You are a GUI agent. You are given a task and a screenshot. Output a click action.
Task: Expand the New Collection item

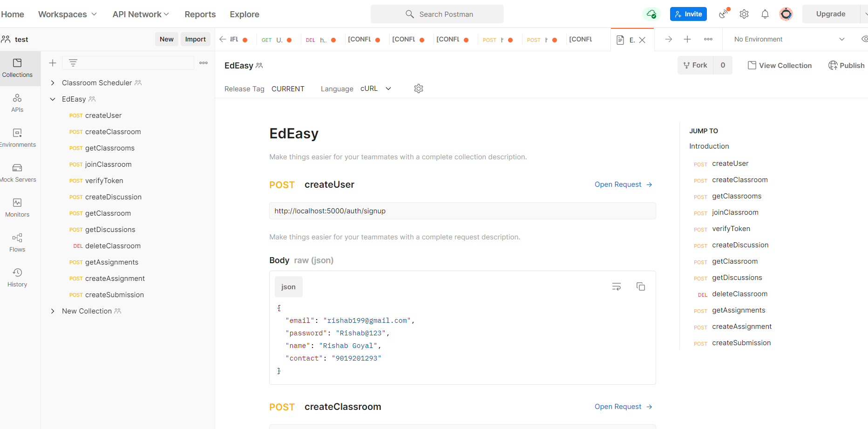coord(53,311)
